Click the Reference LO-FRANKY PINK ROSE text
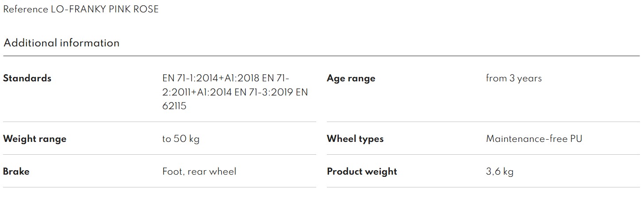Image resolution: width=644 pixels, height=206 pixels. click(81, 9)
